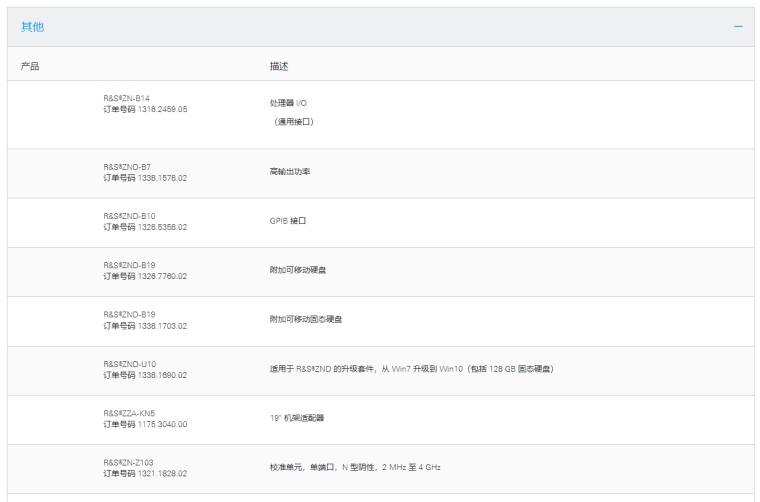Click the Win7 to Win10 upgrade kit description
The width and height of the screenshot is (760, 502).
405,369
